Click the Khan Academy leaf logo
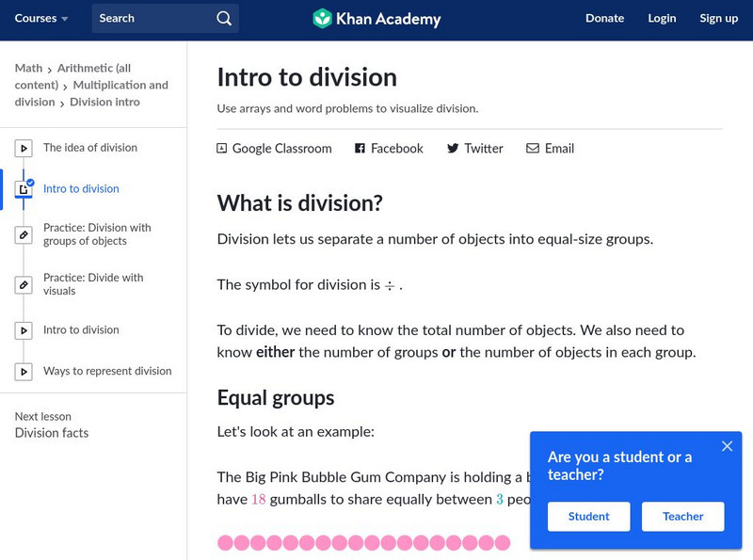Screen dimensions: 753x560 [x=323, y=18]
